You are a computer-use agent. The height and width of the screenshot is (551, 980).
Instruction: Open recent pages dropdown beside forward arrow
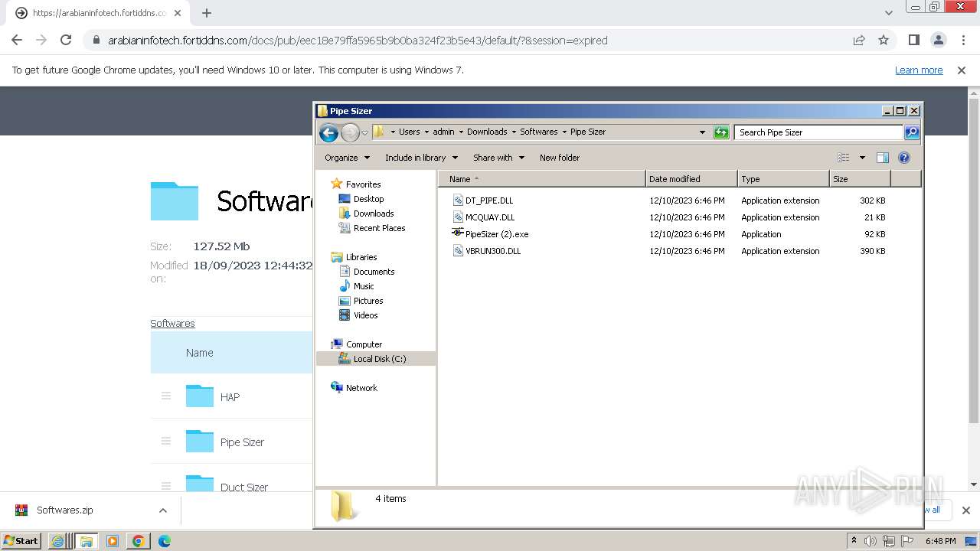pos(365,132)
